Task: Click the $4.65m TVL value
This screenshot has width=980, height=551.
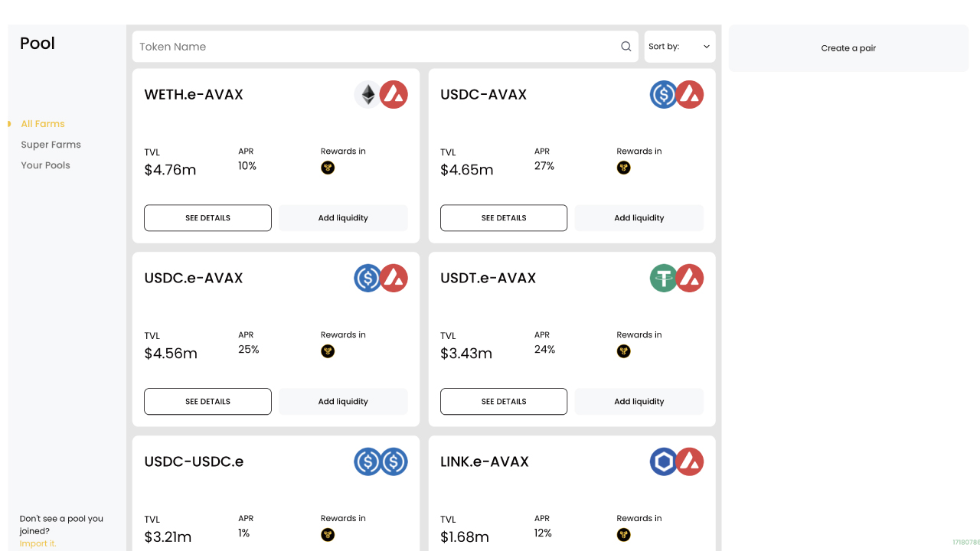Action: [466, 170]
